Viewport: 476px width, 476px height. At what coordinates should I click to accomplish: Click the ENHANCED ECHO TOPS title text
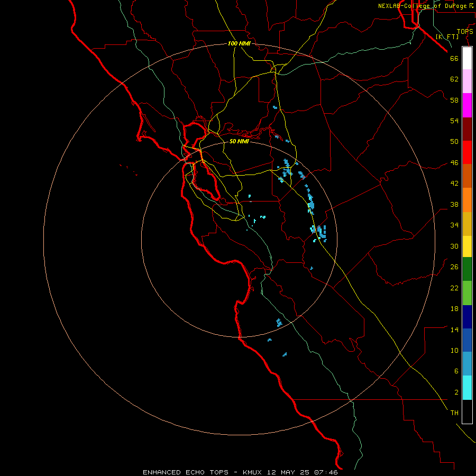tap(186, 472)
